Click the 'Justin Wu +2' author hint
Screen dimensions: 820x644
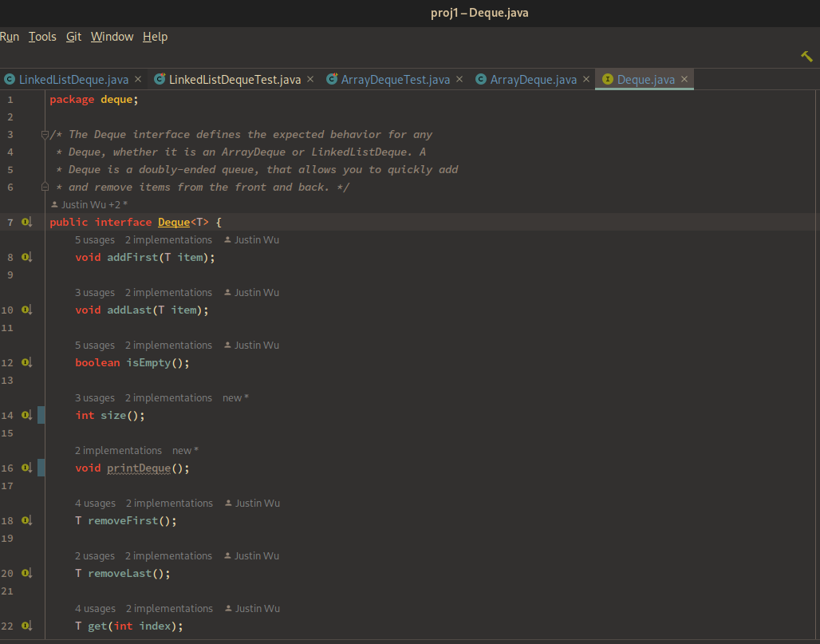[x=89, y=205]
